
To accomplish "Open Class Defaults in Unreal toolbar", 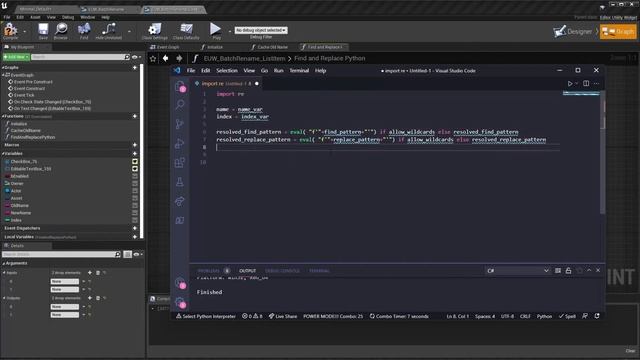I will (186, 31).
